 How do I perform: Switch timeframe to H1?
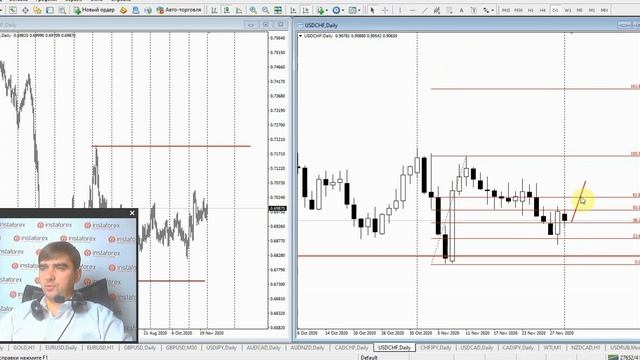pyautogui.click(x=531, y=10)
